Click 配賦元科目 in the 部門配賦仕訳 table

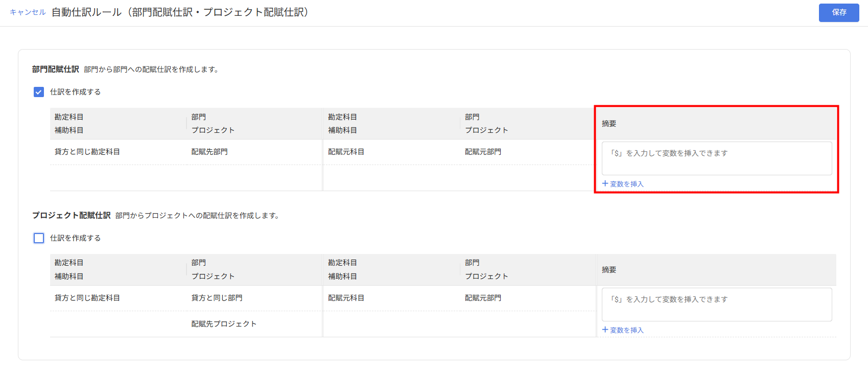coord(346,152)
